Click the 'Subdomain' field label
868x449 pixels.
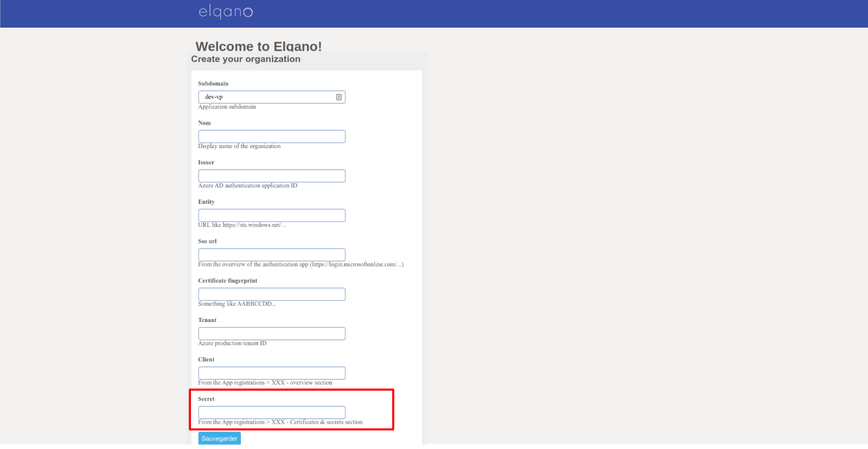213,83
